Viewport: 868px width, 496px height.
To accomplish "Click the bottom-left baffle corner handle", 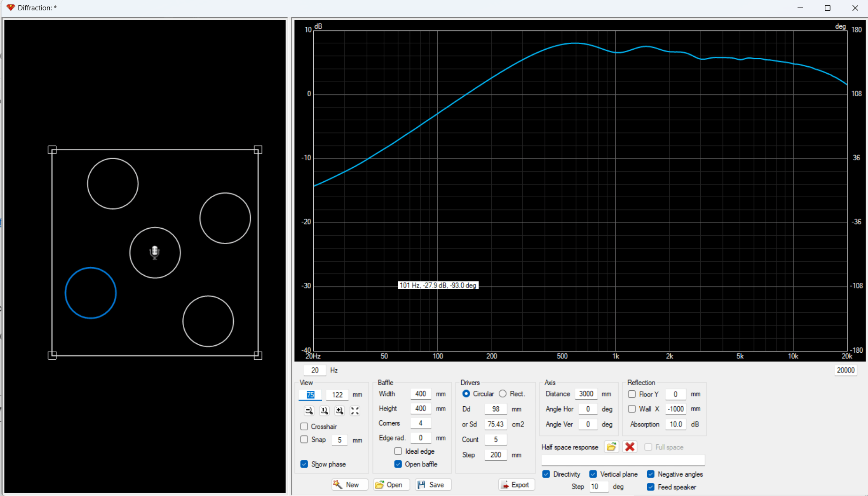I will 52,356.
